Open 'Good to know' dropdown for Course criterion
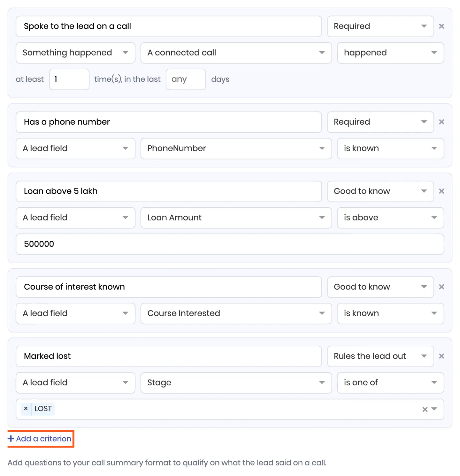 coord(380,287)
